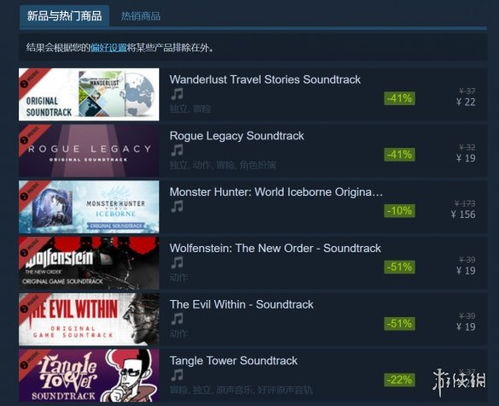This screenshot has height=406, width=499.
Task: Click music note icon under Tangle Tower Soundtrack
Action: (177, 375)
